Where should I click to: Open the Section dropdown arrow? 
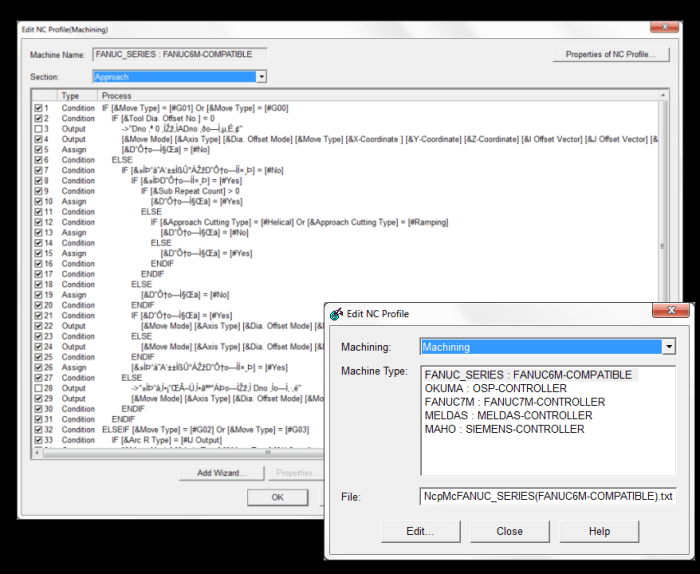pyautogui.click(x=261, y=77)
